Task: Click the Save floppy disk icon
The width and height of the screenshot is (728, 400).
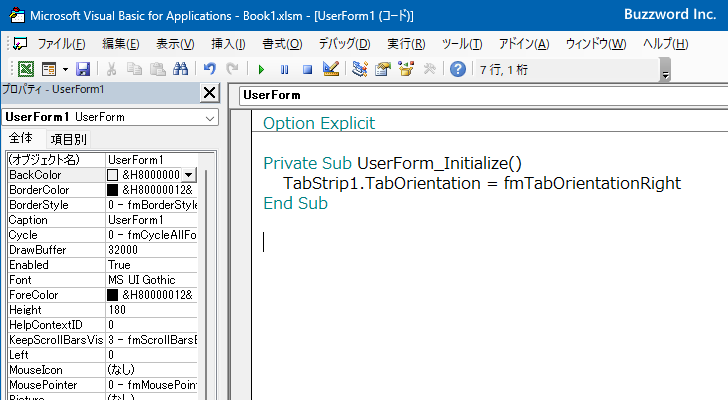Action: pyautogui.click(x=83, y=69)
